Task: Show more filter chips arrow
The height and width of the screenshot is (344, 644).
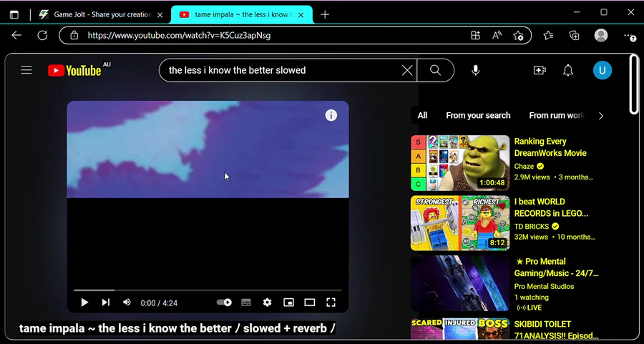Action: click(x=601, y=116)
